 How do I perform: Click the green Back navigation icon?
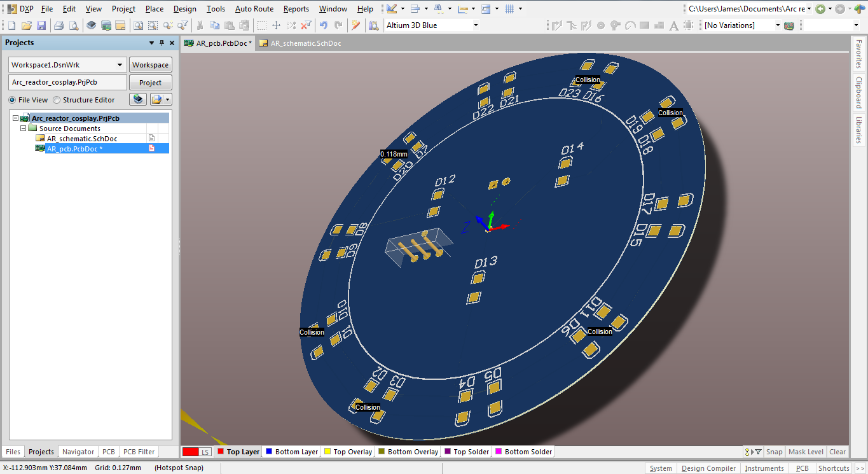pyautogui.click(x=820, y=9)
